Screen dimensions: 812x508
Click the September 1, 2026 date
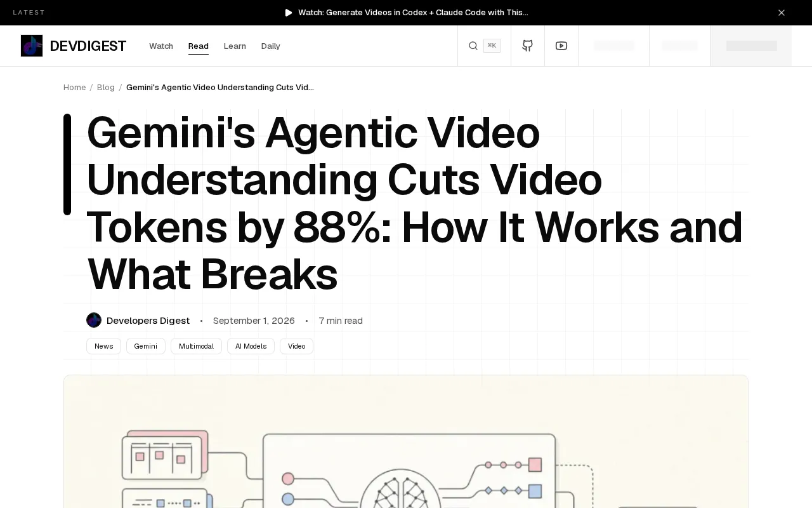click(254, 321)
